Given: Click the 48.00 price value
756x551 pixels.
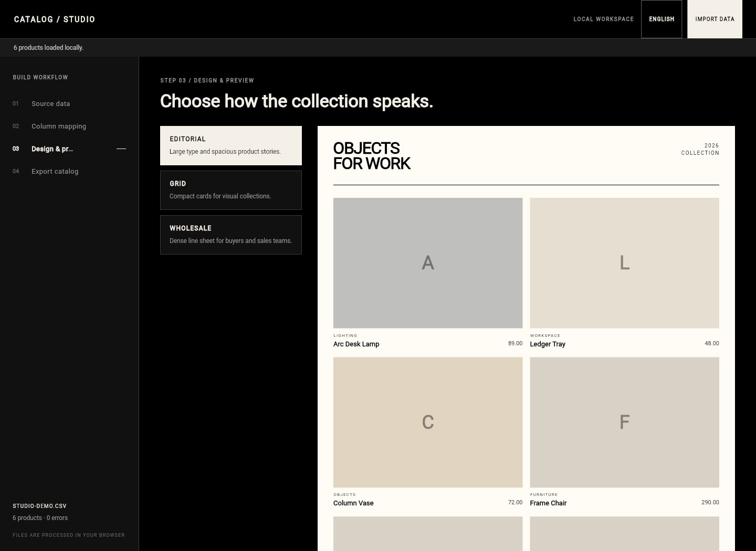Looking at the screenshot, I should click(x=712, y=344).
